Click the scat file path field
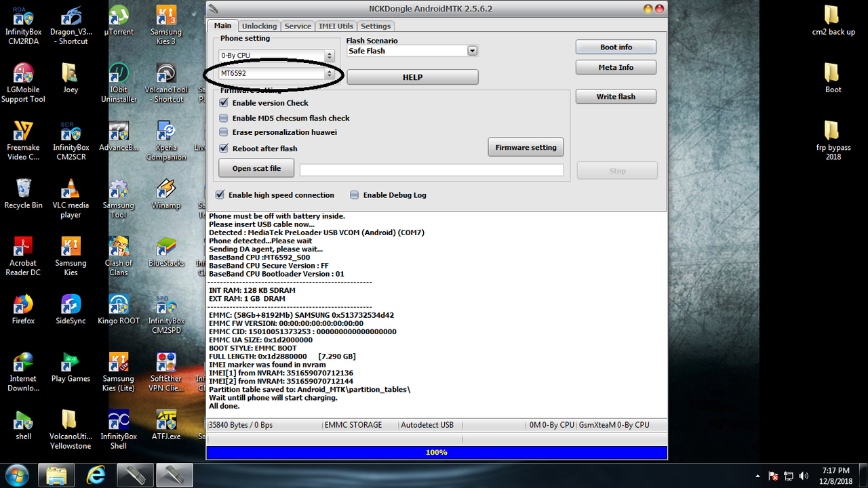Image resolution: width=868 pixels, height=488 pixels. click(432, 170)
